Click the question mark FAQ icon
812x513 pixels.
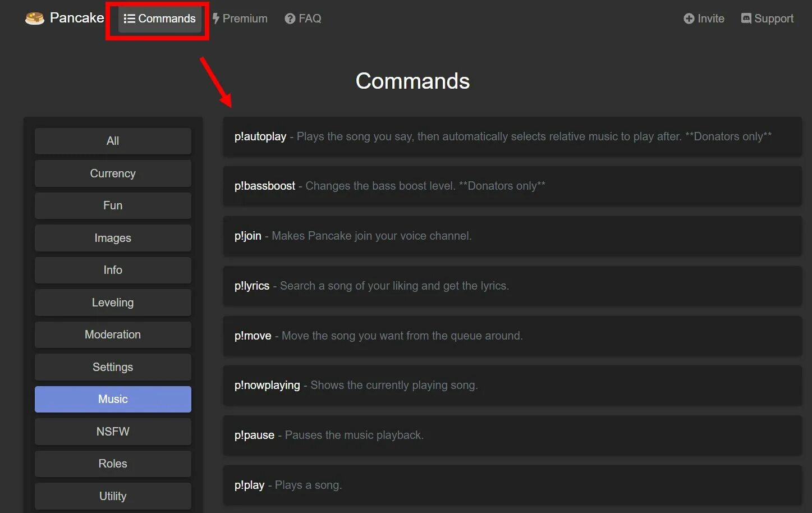[290, 19]
